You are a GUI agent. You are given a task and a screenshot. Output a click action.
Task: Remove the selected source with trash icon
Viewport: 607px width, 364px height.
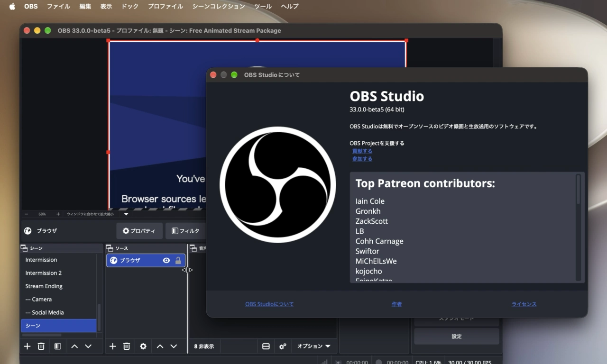click(127, 346)
